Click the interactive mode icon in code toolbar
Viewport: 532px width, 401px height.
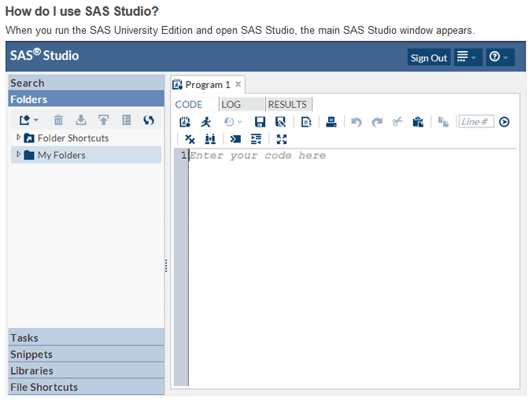coord(185,122)
